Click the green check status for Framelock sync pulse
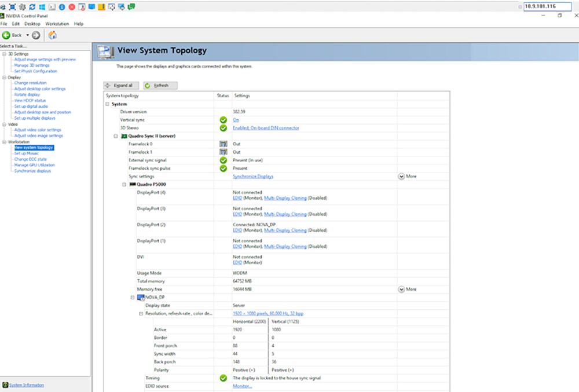579x392 pixels. coord(223,168)
